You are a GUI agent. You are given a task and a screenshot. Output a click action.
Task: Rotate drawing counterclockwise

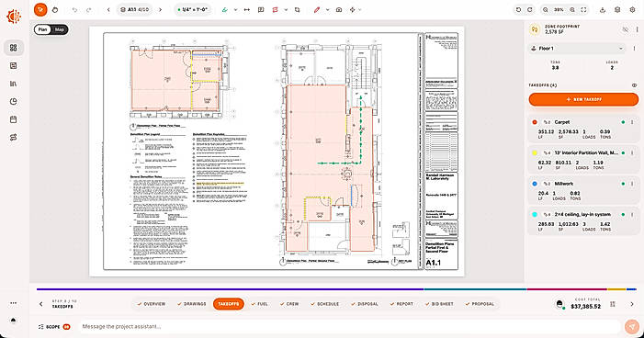518,9
